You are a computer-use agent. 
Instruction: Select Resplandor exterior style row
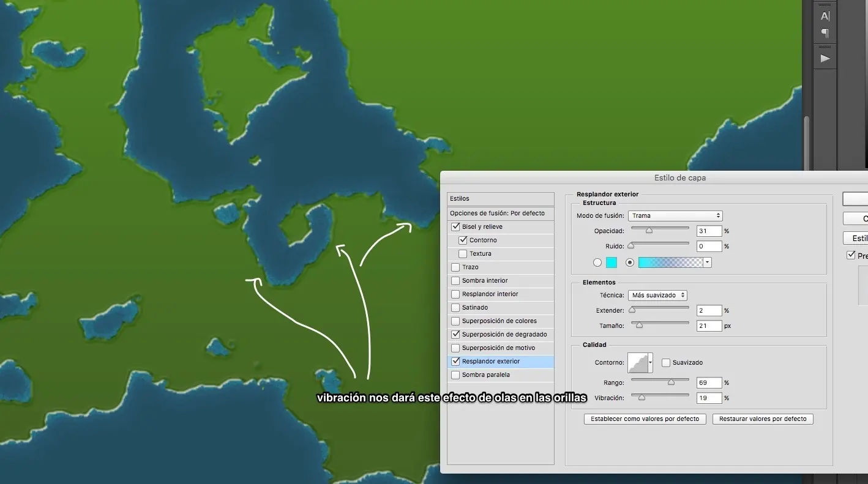[x=501, y=361]
